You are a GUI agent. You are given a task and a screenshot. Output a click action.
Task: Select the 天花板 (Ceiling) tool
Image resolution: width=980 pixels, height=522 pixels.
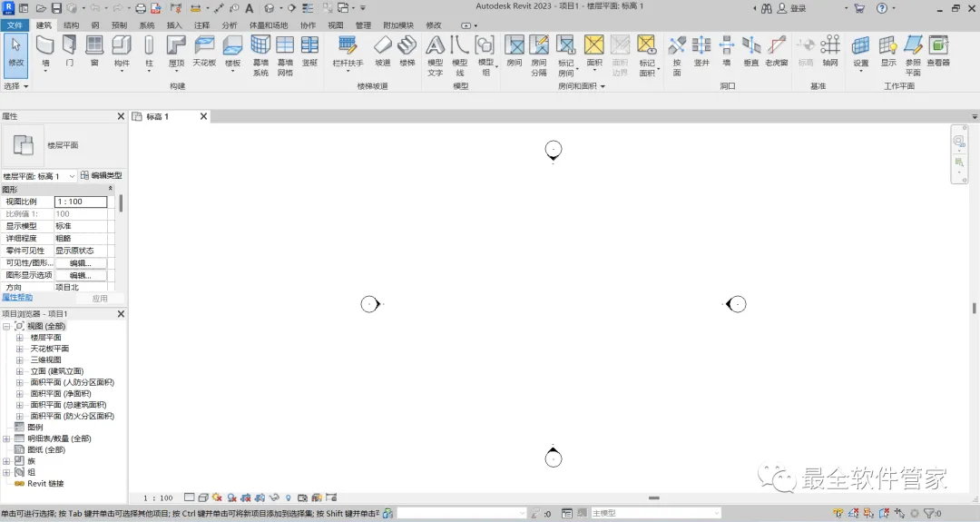pos(204,52)
